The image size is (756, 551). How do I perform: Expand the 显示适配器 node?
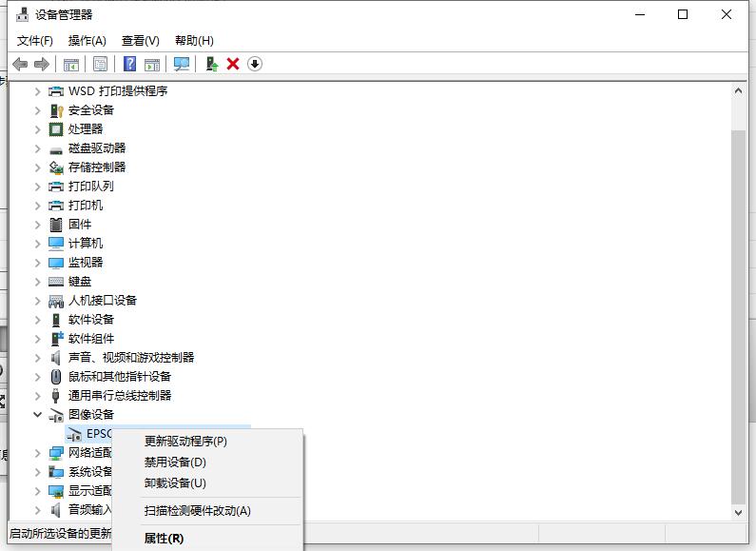coord(38,491)
